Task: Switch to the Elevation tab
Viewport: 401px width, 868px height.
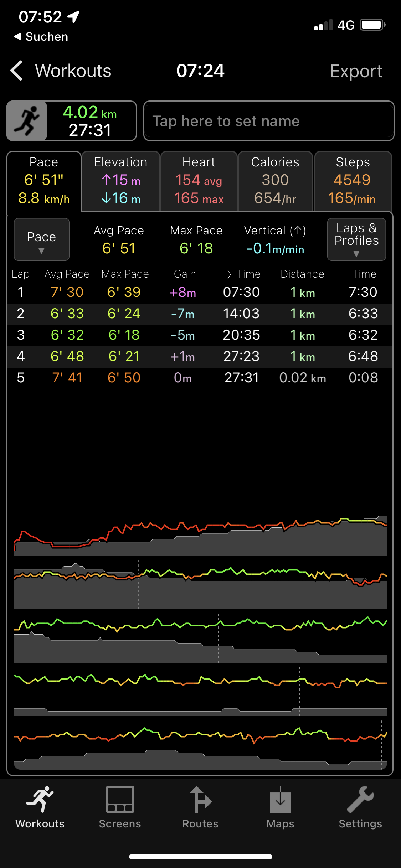Action: coord(120,181)
